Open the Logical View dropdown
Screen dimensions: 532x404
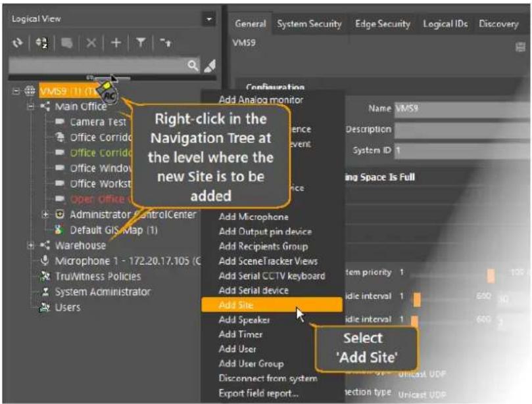pyautogui.click(x=209, y=19)
